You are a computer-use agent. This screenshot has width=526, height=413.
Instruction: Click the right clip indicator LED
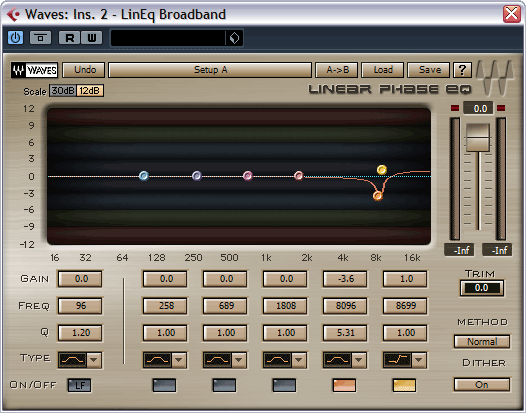[x=501, y=108]
